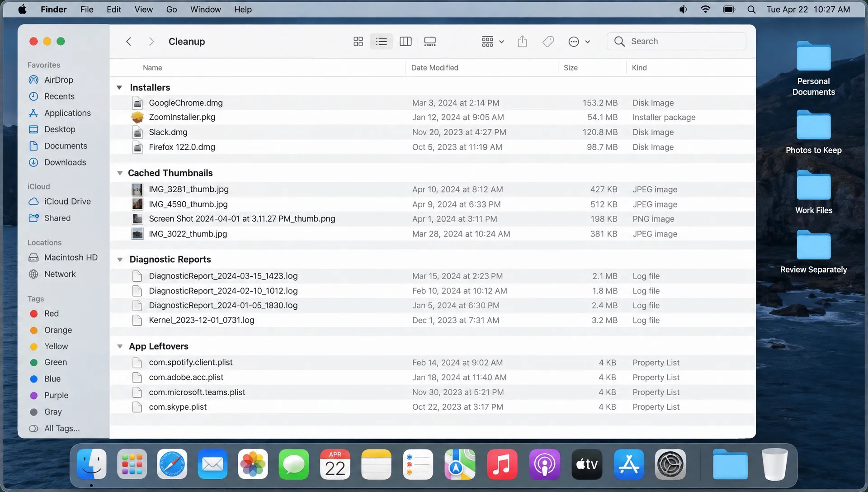Select Firefox 122.0.dmg file
Screen dimensions: 868x492
click(433, 147)
